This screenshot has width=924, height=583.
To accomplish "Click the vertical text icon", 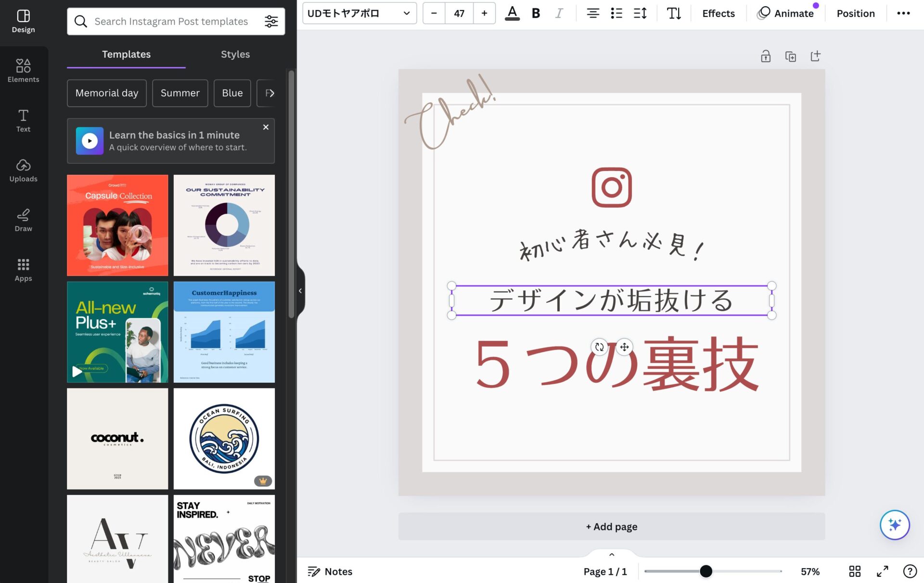I will point(673,13).
